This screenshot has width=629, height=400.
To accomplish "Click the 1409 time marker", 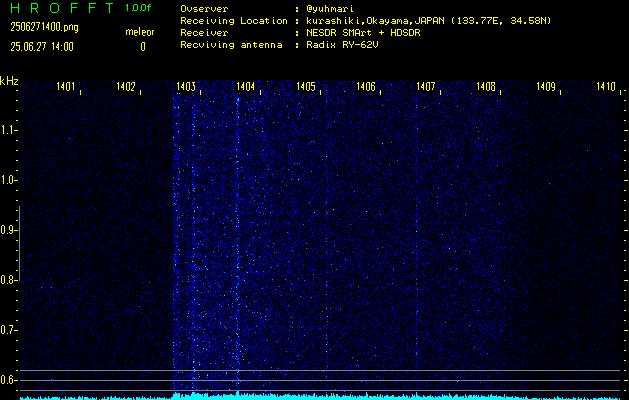I will pos(546,86).
